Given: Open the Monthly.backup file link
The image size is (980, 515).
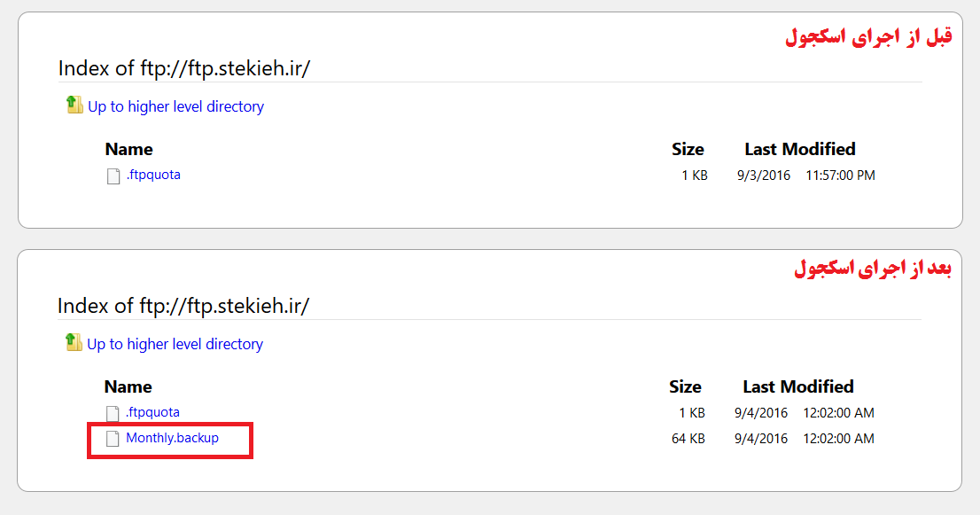Looking at the screenshot, I should pyautogui.click(x=173, y=438).
